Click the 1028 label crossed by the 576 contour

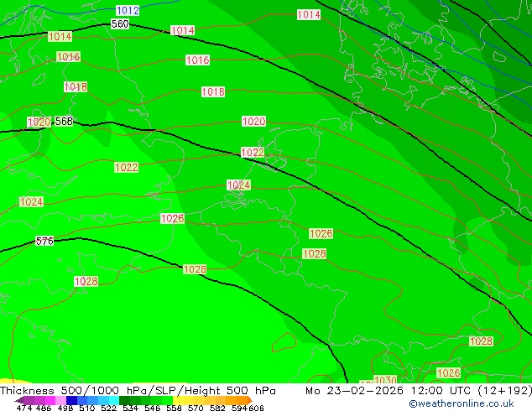(x=195, y=269)
